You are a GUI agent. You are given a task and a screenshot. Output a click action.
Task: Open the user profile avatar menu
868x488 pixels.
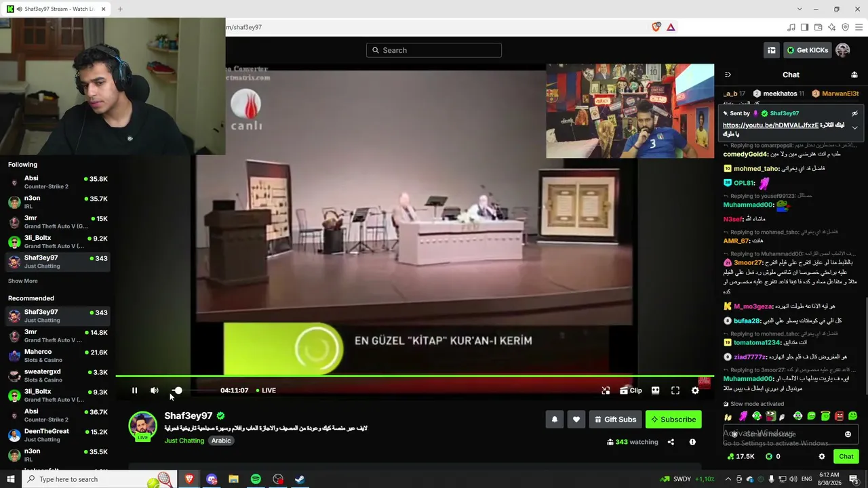tap(842, 50)
